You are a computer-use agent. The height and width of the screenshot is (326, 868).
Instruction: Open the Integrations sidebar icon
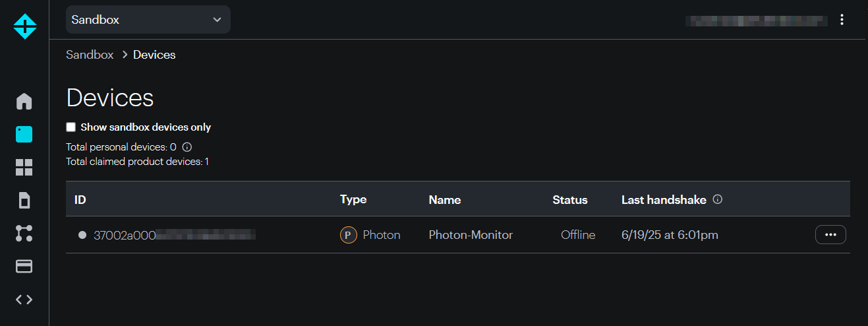24,233
